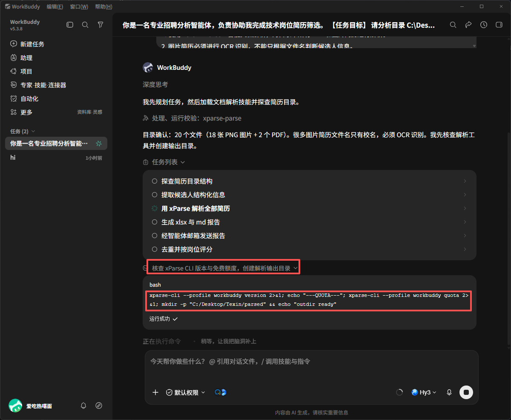
Task: Open the 编辑(E) menu
Action: 55,6
